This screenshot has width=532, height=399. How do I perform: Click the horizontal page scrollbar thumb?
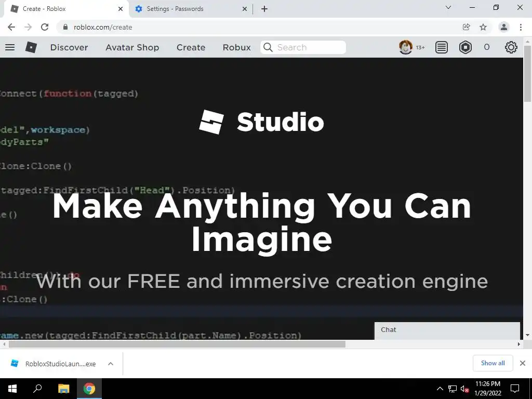177,344
